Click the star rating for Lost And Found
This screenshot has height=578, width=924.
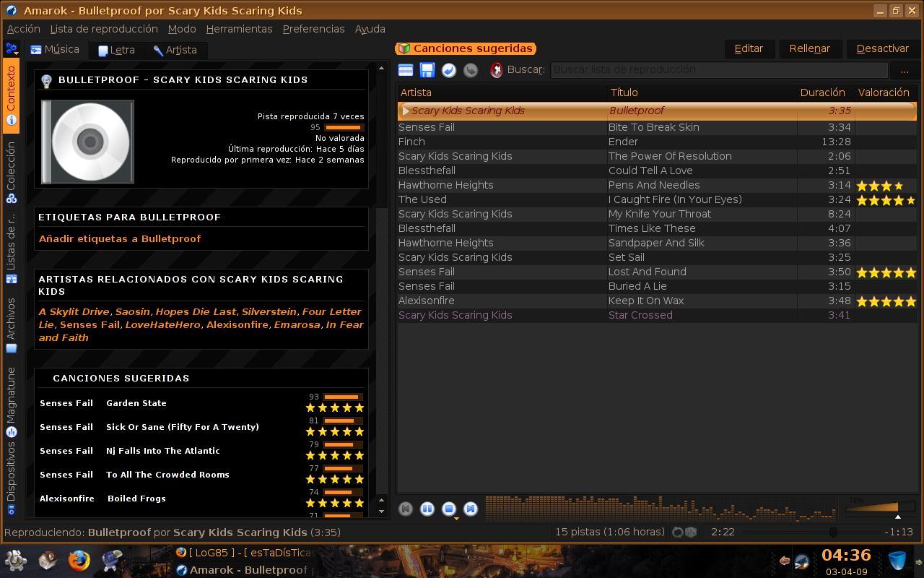pyautogui.click(x=886, y=272)
